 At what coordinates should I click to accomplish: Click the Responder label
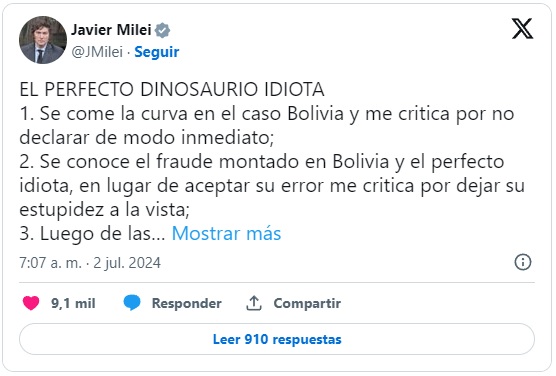pyautogui.click(x=187, y=303)
